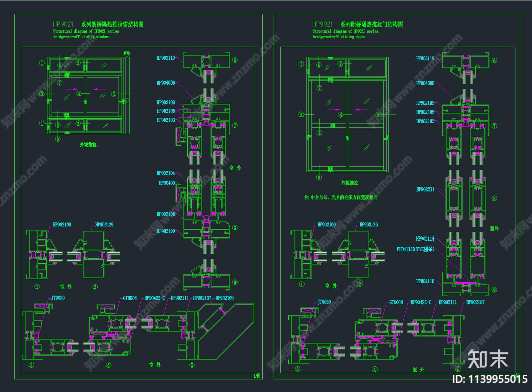Click HP902129 label on the sliding windows sheet
Viewport: 532px width, 392px height.
tap(104, 225)
